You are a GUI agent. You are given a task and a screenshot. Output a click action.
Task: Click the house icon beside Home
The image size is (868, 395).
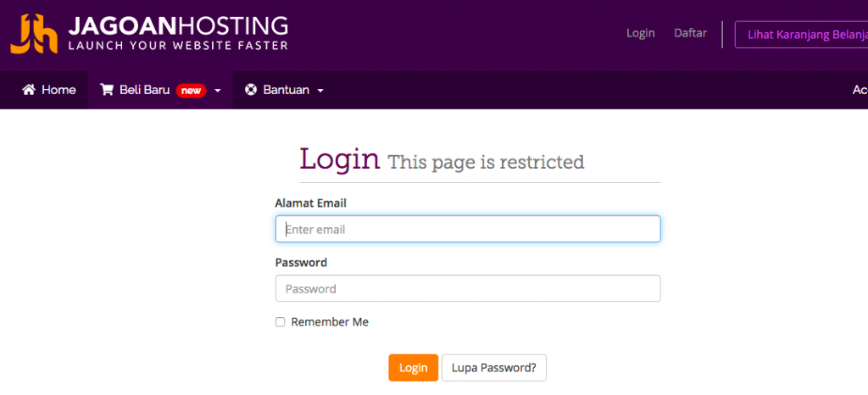tap(28, 90)
